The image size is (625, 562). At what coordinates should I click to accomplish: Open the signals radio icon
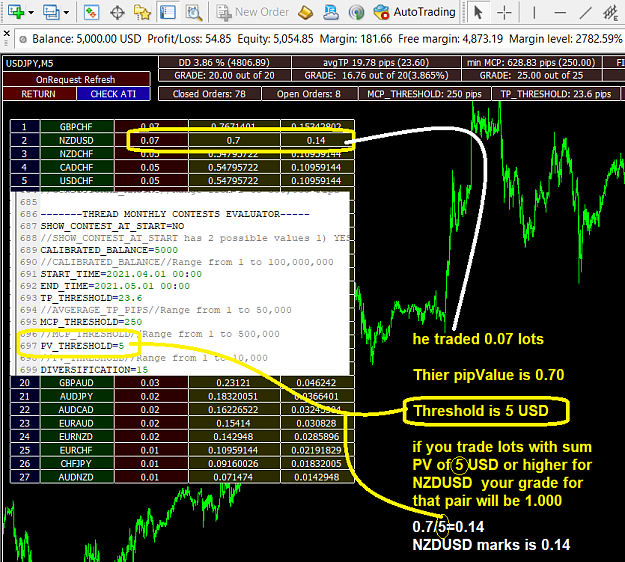point(356,13)
